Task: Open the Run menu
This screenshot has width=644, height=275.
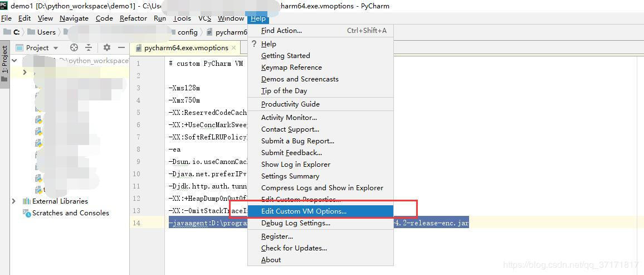Action: [160, 18]
